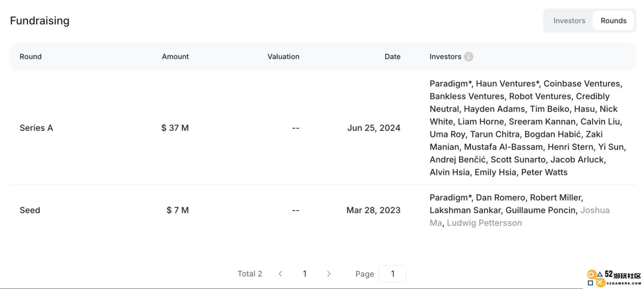Open Yi Sun investor link

point(611,147)
